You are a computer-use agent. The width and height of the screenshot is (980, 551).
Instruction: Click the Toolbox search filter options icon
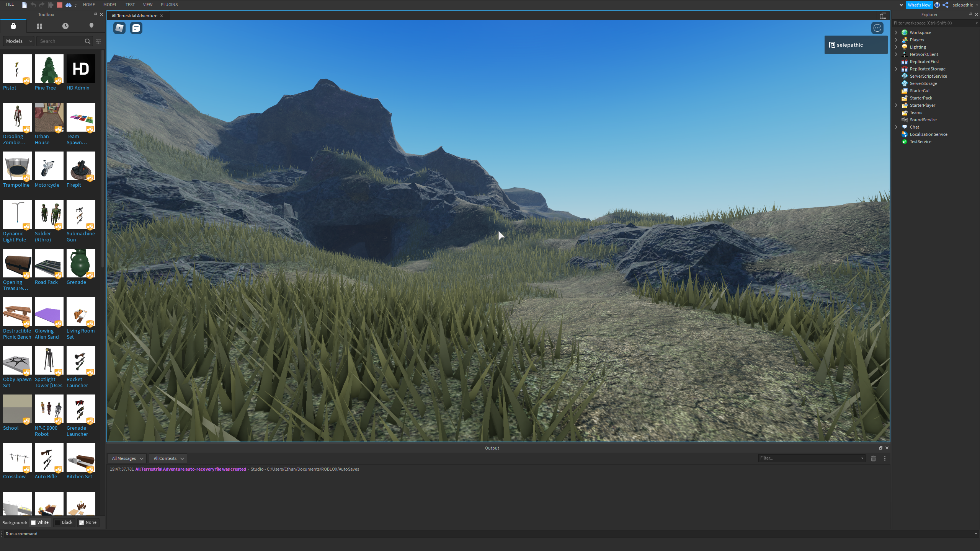pos(98,41)
